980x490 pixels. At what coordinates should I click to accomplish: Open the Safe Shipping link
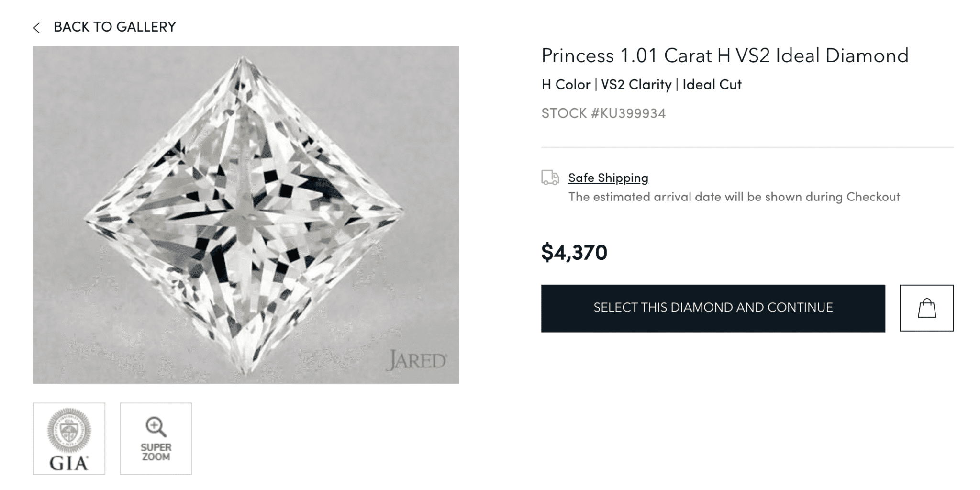608,178
